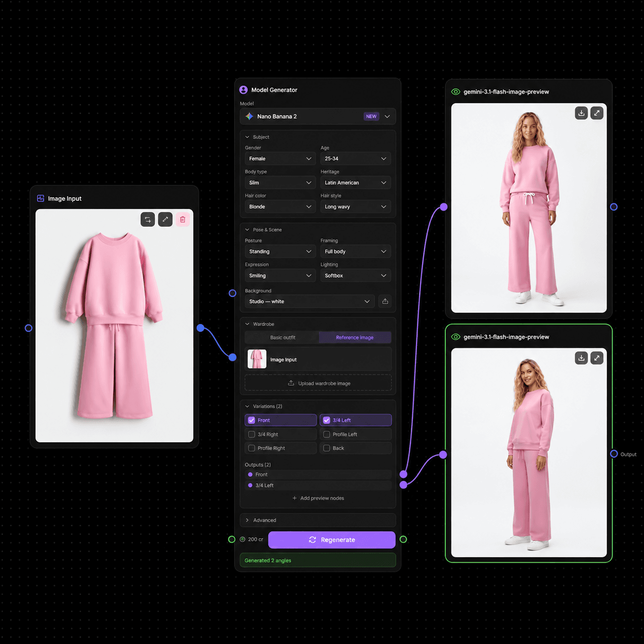The width and height of the screenshot is (644, 644).
Task: Click the Image Input right output port
Action: click(x=201, y=328)
